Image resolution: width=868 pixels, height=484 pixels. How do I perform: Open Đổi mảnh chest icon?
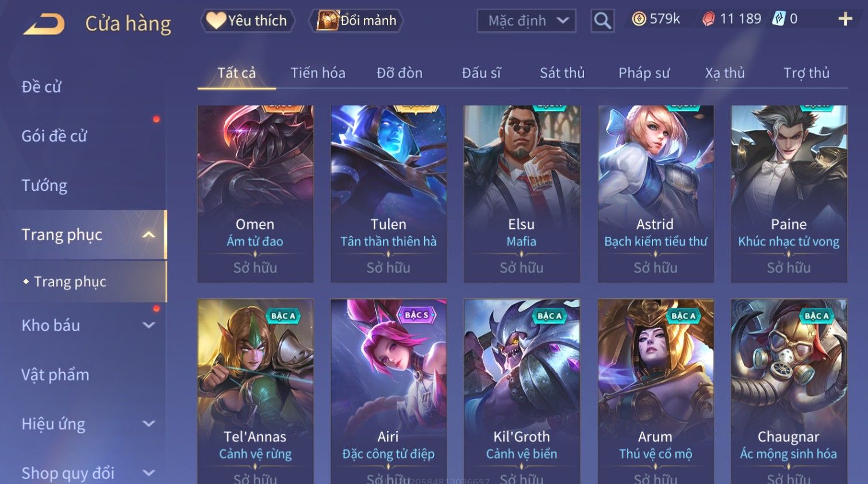328,21
